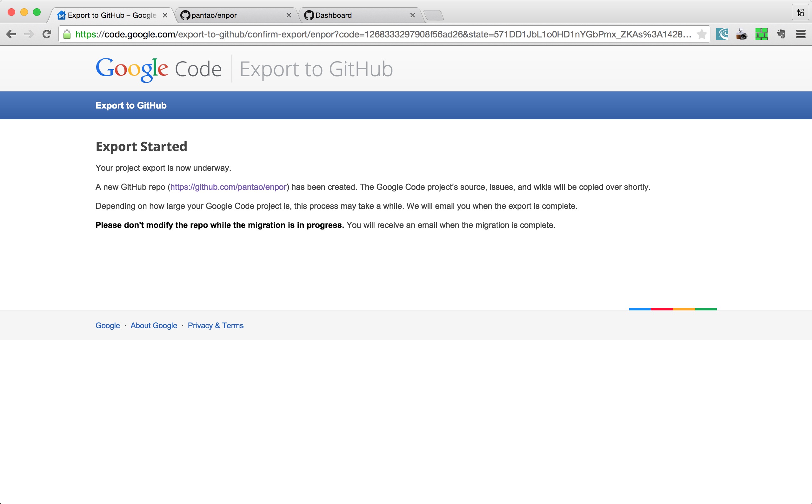Reload the current page

[x=47, y=34]
